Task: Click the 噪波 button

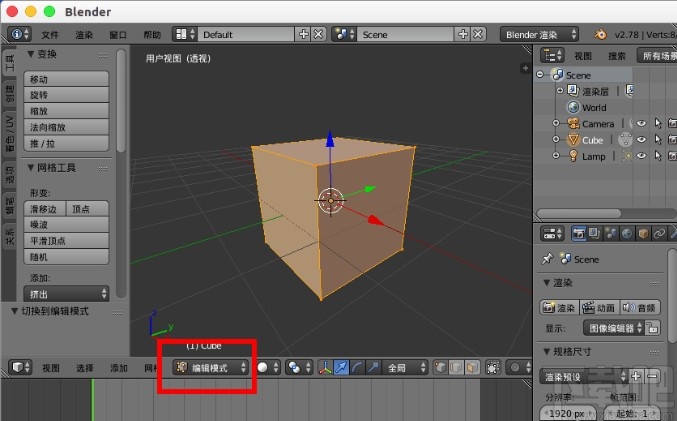Action: point(66,225)
